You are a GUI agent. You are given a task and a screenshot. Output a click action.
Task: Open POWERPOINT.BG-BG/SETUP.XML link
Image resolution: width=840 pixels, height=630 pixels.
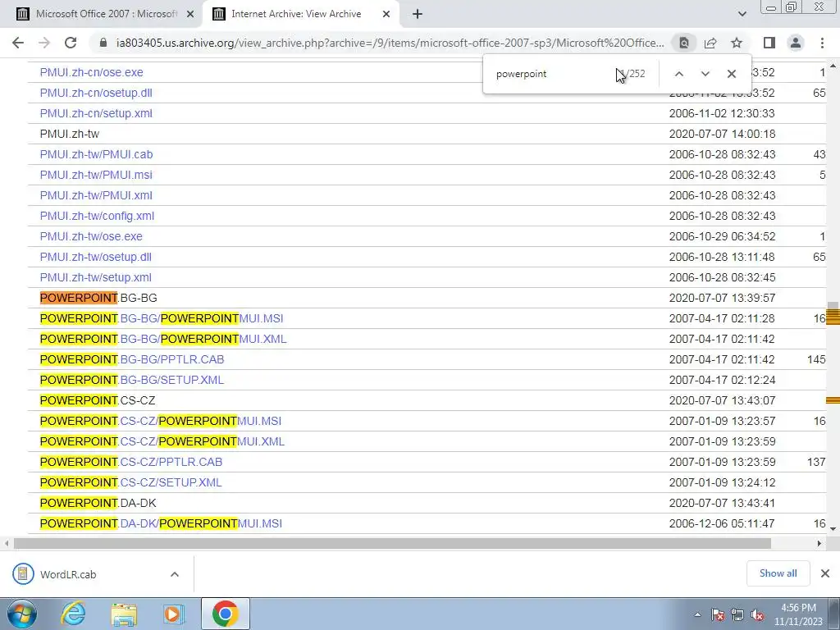132,380
